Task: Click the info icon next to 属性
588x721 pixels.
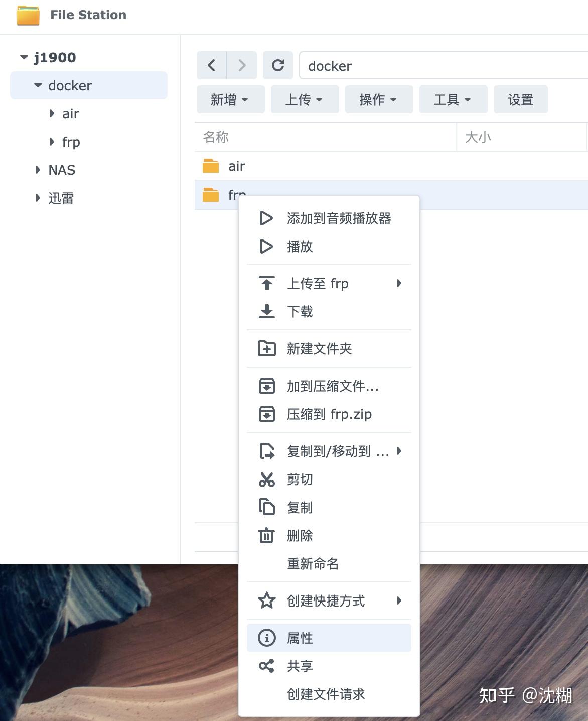Action: click(266, 637)
